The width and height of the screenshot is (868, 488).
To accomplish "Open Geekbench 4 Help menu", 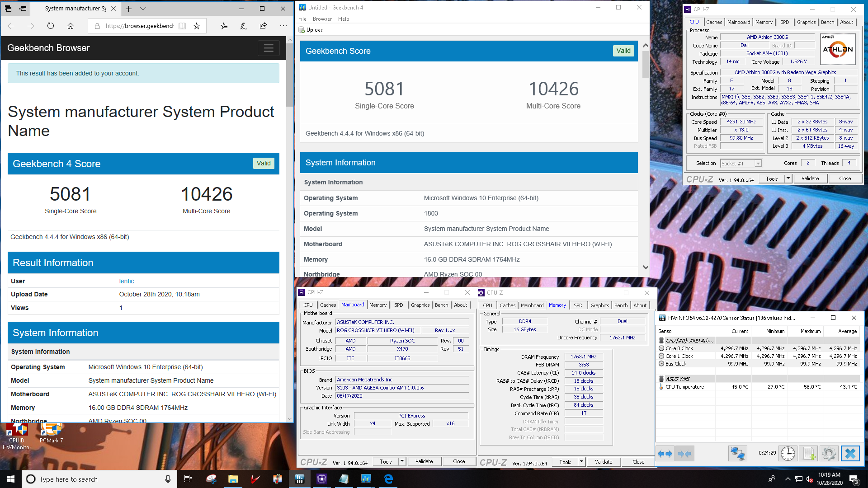I will coord(344,19).
